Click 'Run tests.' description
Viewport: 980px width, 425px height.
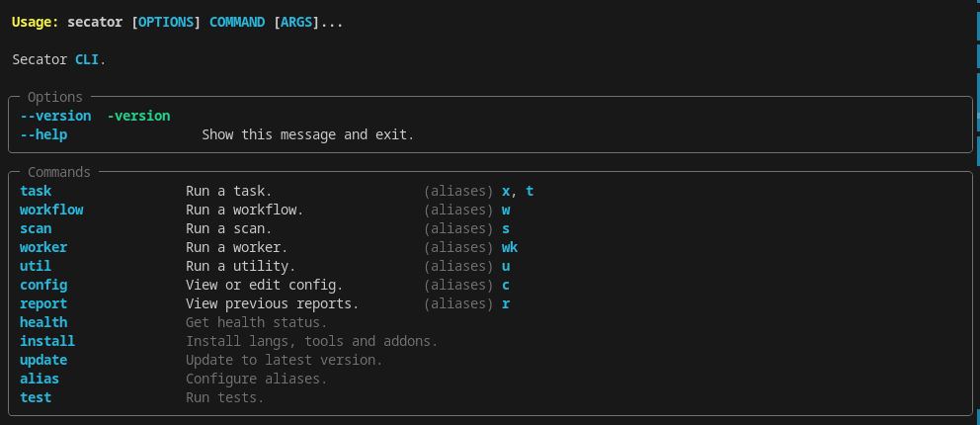coord(225,397)
